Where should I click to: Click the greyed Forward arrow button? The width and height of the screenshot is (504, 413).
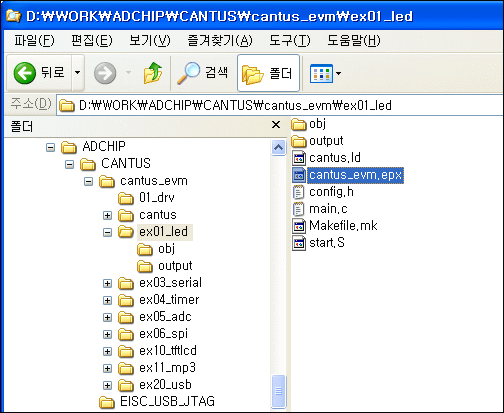pyautogui.click(x=105, y=73)
